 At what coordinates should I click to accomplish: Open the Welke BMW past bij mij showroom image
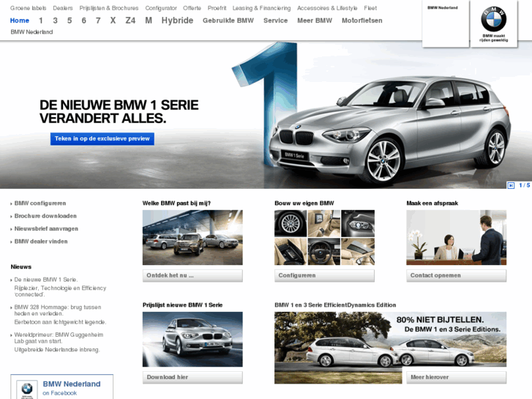pyautogui.click(x=192, y=237)
